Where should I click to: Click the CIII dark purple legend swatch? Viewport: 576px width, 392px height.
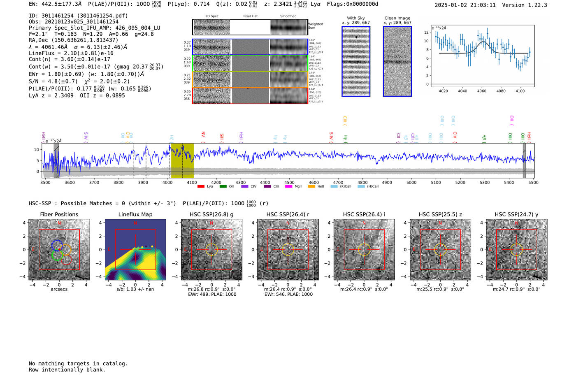pos(267,187)
